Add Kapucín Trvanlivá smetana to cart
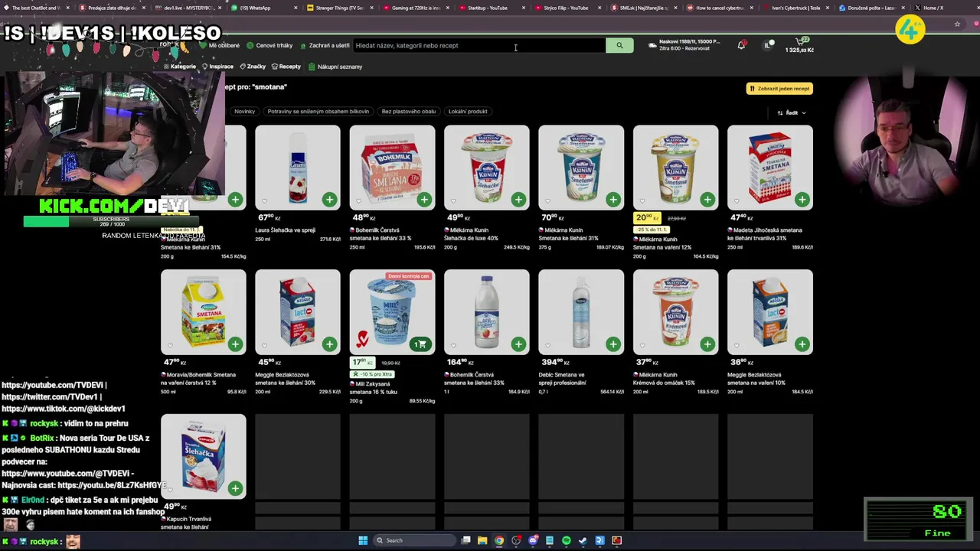The width and height of the screenshot is (980, 551). [x=235, y=488]
